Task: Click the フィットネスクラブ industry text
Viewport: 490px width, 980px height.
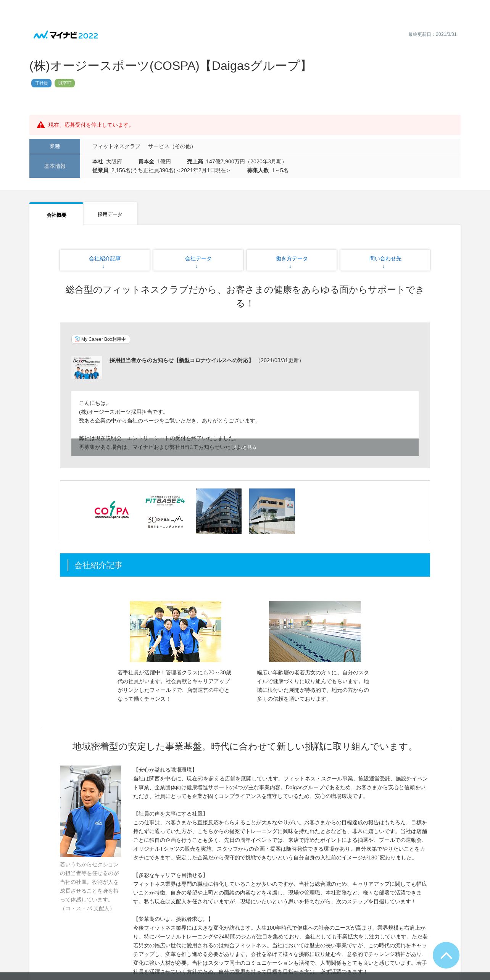Action: pos(116,146)
